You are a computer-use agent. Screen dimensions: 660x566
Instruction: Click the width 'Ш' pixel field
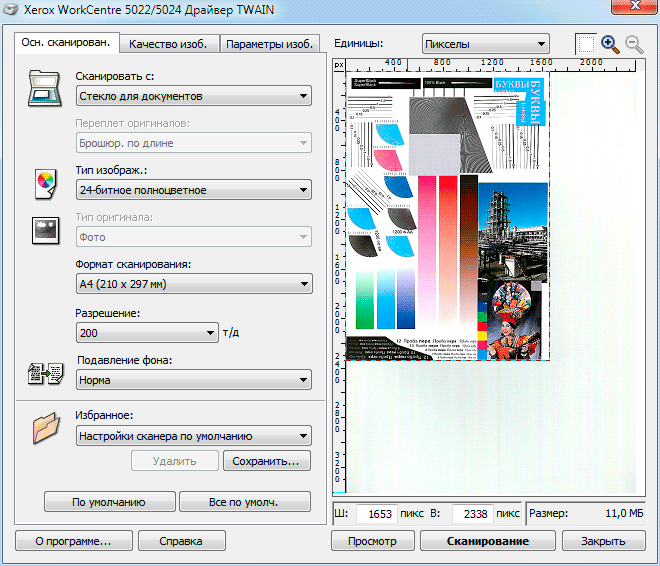click(376, 514)
